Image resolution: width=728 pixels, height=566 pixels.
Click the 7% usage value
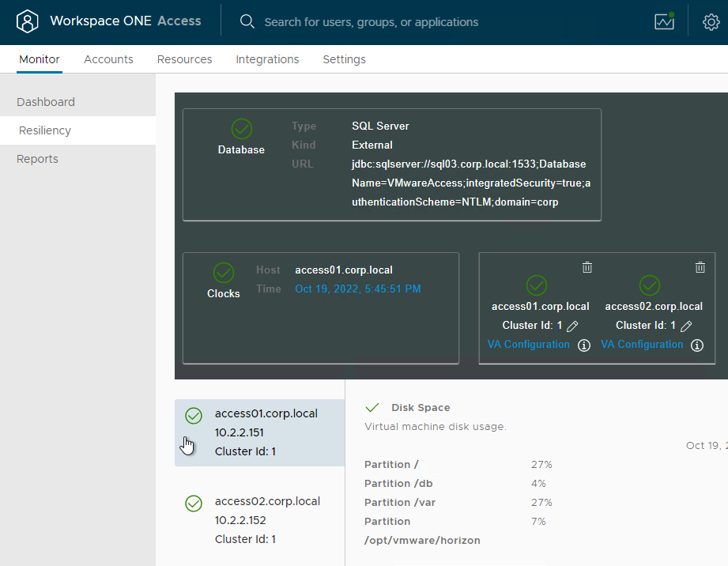[x=538, y=522]
